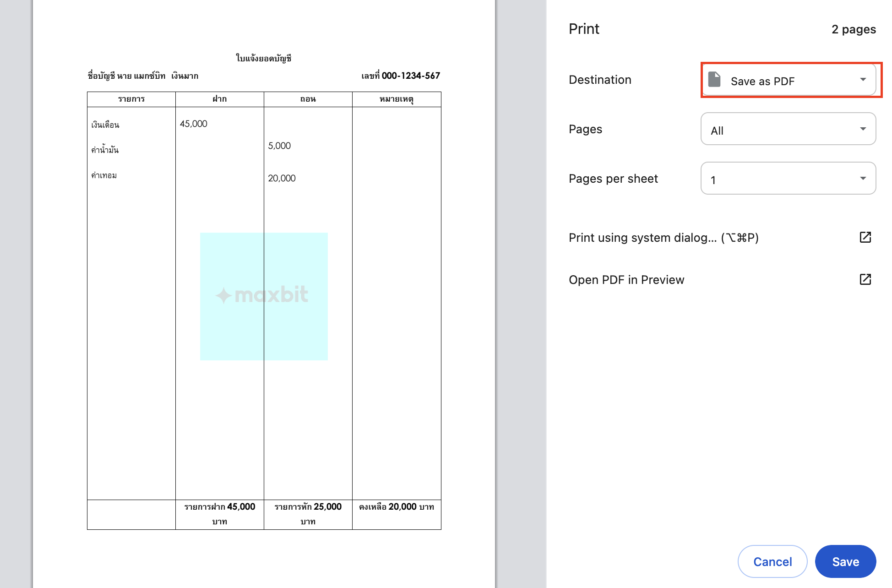Click the cyan highlighted region in the statement
The width and height of the screenshot is (892, 588).
[264, 296]
